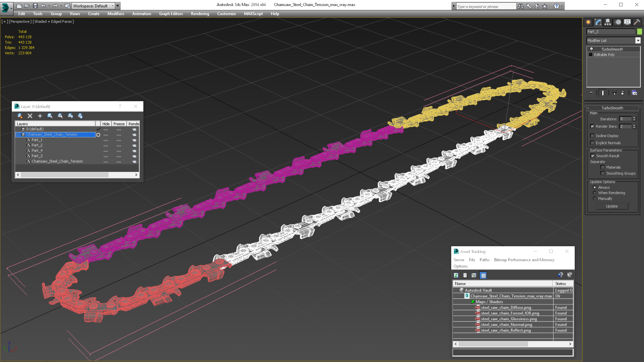
Task: Toggle Render Iters checkbox
Action: click(x=592, y=126)
